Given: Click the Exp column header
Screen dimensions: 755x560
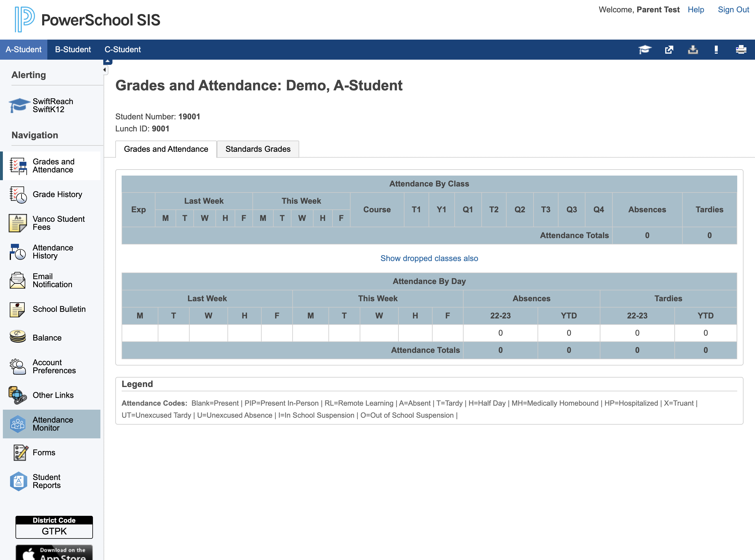Looking at the screenshot, I should coord(139,209).
